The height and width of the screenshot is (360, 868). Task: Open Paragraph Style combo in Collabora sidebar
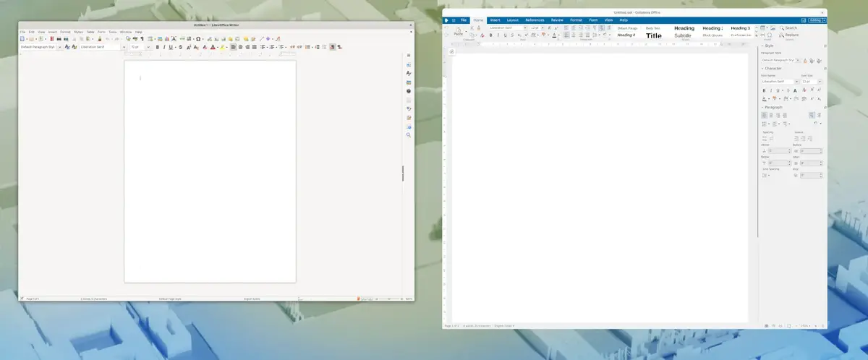pyautogui.click(x=780, y=60)
